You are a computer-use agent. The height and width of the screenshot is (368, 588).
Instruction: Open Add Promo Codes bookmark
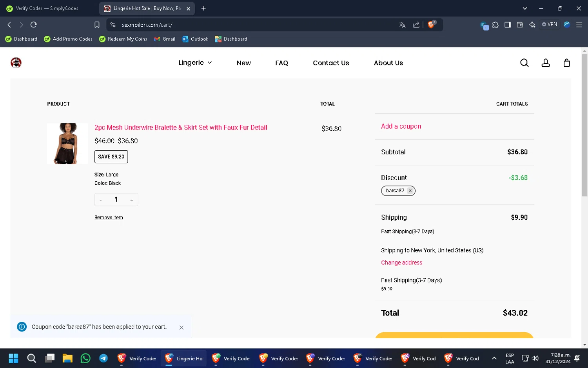[x=68, y=39]
